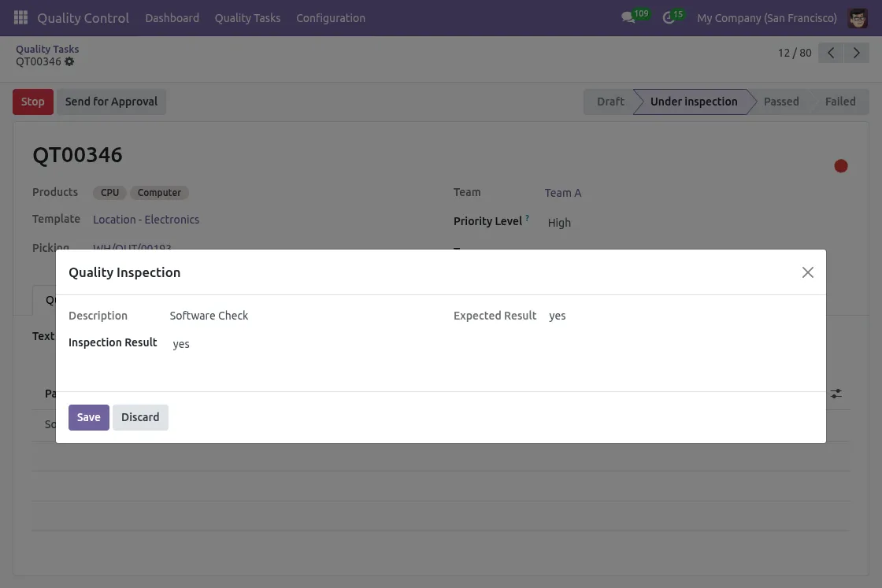Click the Inspection Result field value

point(181,344)
